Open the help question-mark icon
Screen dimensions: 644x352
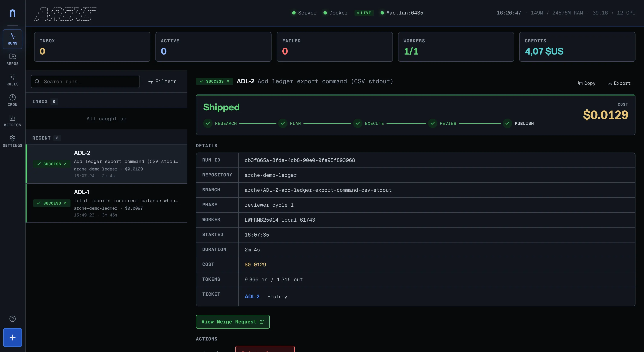pos(13,319)
